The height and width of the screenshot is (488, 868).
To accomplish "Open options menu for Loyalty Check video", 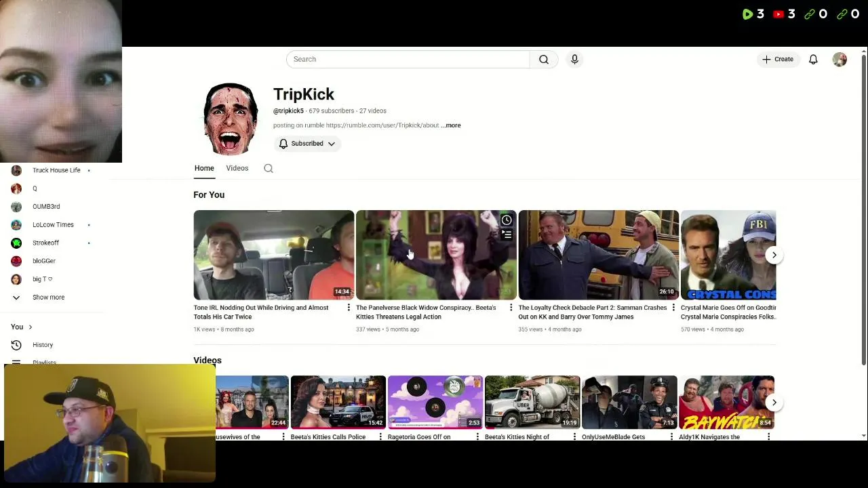I will (673, 308).
